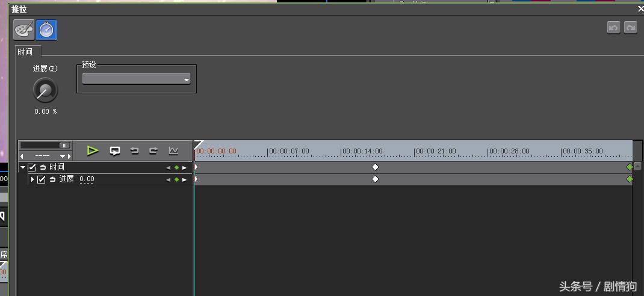The height and width of the screenshot is (296, 644).
Task: Select the start keyframe on 进展 track
Action: tap(196, 179)
